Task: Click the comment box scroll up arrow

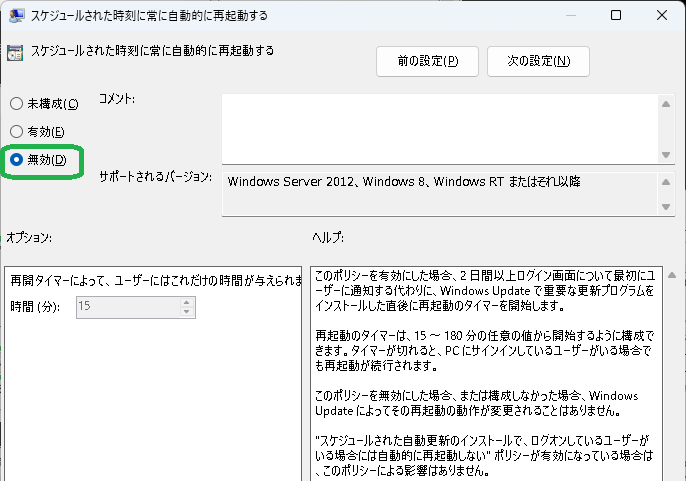Action: point(667,103)
